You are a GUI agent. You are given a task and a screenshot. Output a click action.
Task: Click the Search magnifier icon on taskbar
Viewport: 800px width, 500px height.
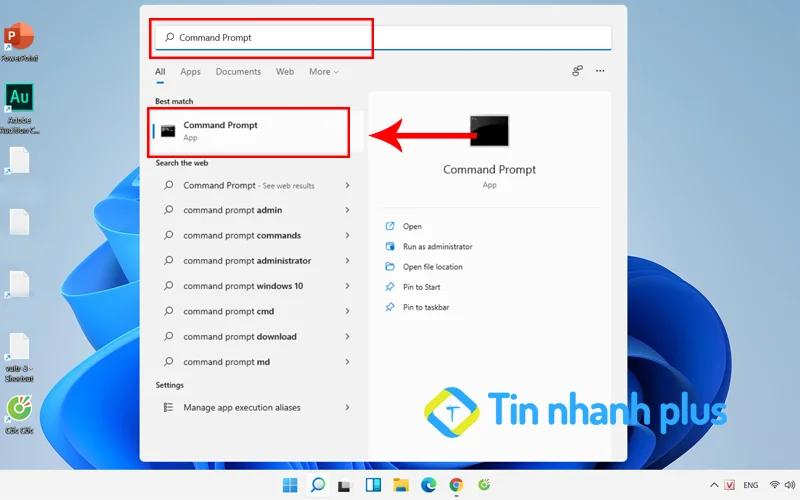[x=318, y=485]
